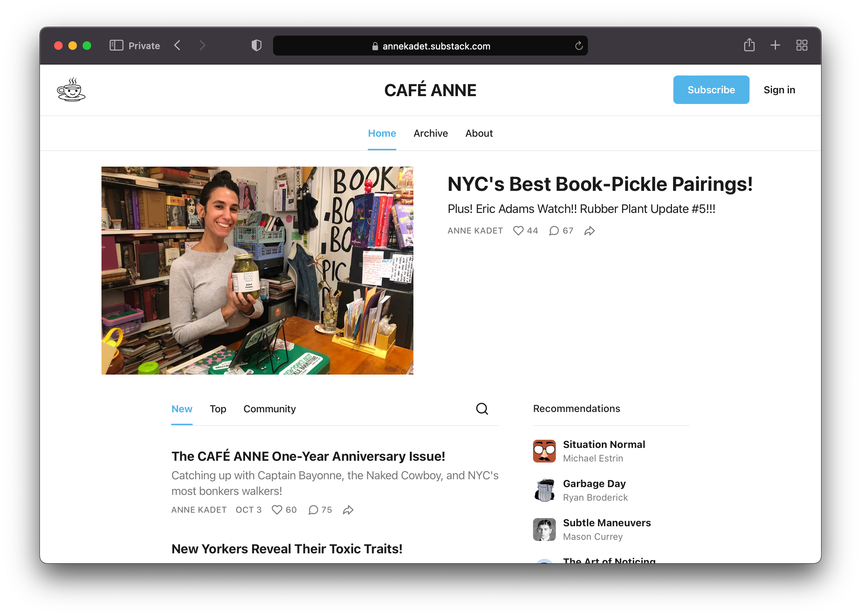Open the Safari share menu icon
Image resolution: width=861 pixels, height=616 pixels.
click(749, 45)
